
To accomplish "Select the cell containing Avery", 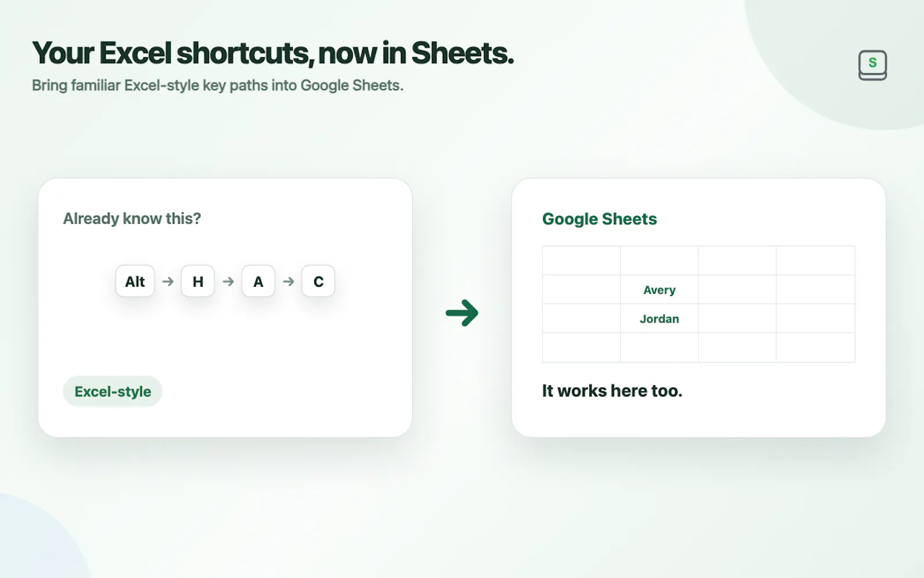I will point(660,290).
